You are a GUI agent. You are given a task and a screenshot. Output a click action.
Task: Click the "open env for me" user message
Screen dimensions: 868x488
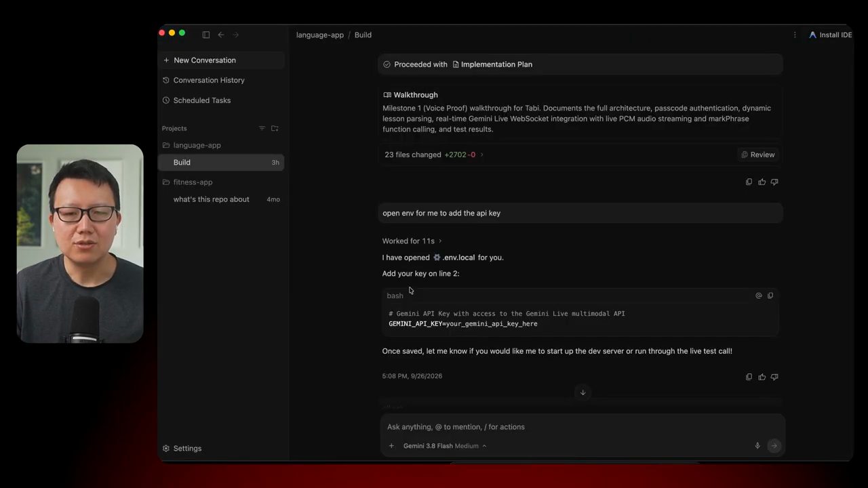(580, 213)
